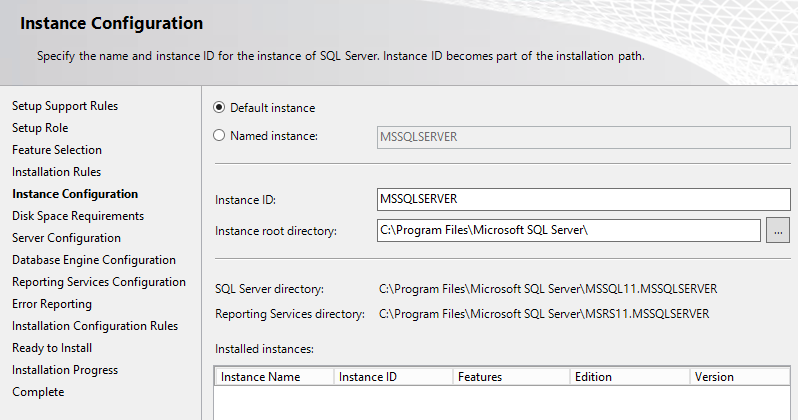Select the Default instance radio button
The height and width of the screenshot is (420, 798).
(x=219, y=107)
